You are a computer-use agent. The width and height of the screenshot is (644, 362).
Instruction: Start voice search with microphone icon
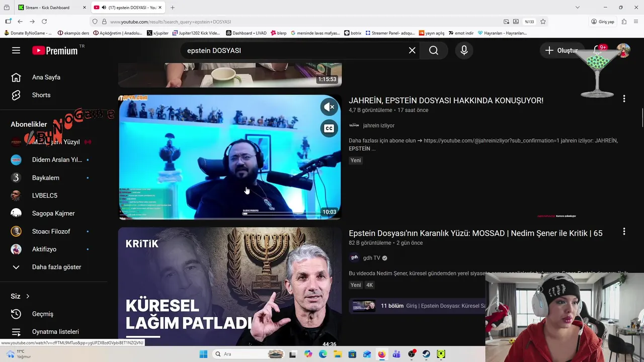[464, 50]
